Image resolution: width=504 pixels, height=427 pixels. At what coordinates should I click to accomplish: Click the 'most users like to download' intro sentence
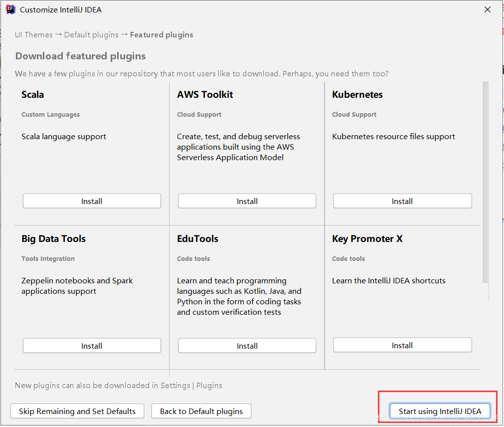click(201, 74)
